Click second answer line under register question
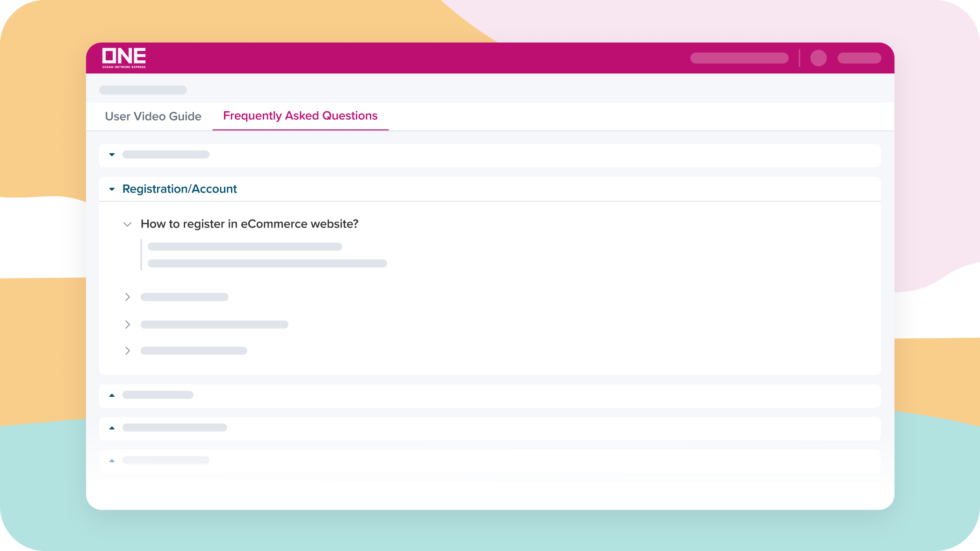The image size is (980, 551). pos(267,264)
